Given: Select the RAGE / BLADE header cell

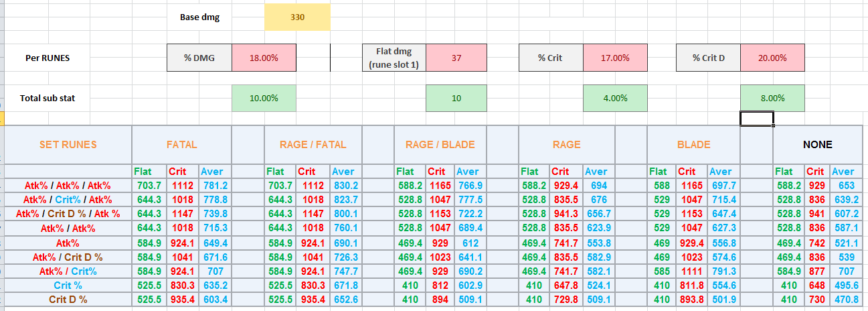Looking at the screenshot, I should tap(440, 145).
